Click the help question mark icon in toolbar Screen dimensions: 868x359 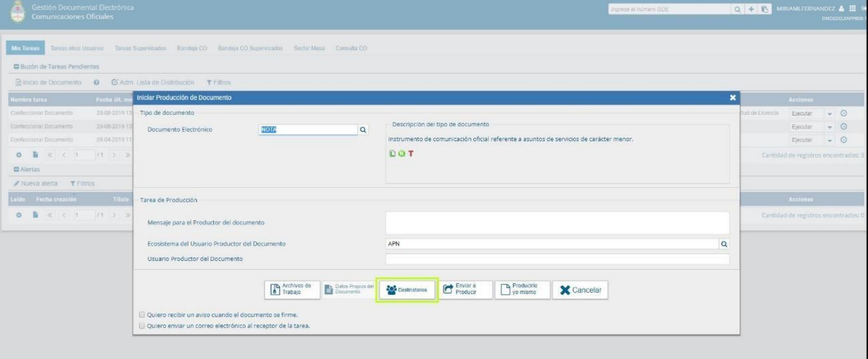[95, 82]
